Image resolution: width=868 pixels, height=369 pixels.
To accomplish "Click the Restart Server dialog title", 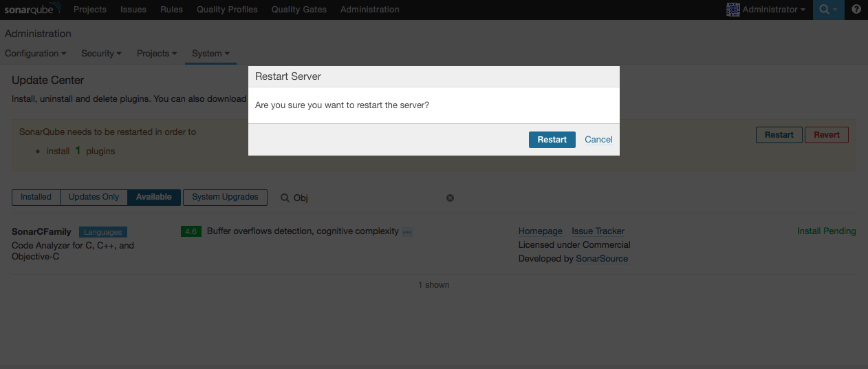I will 288,76.
